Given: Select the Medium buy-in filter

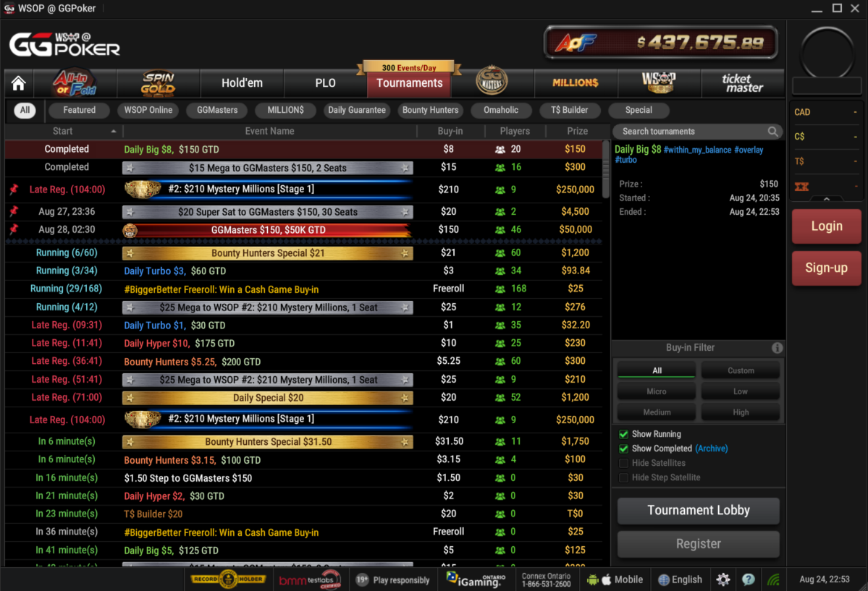Looking at the screenshot, I should coord(657,412).
